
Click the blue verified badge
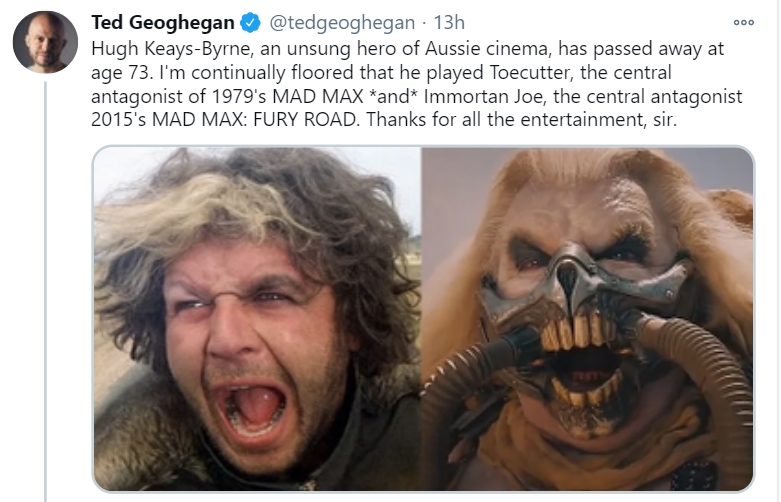point(251,22)
